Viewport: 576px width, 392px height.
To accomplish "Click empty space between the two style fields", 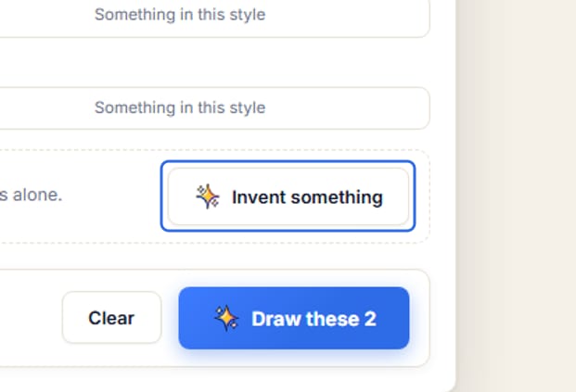I will [215, 62].
